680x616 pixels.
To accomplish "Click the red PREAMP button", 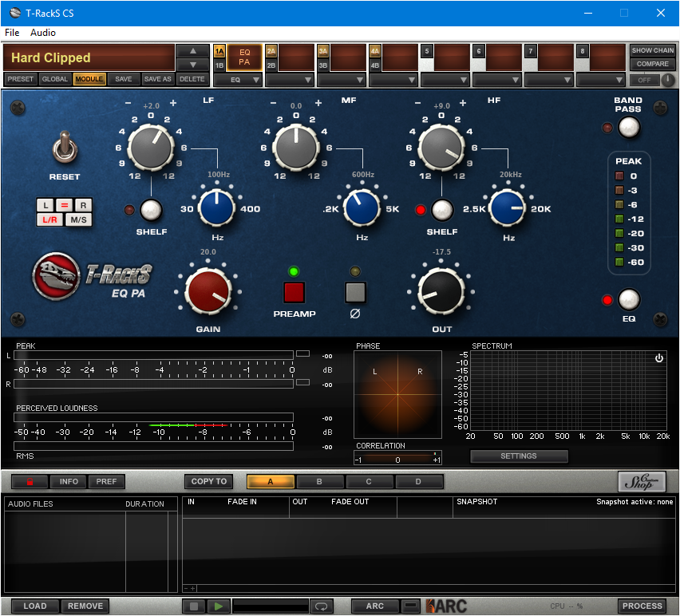I will 294,292.
